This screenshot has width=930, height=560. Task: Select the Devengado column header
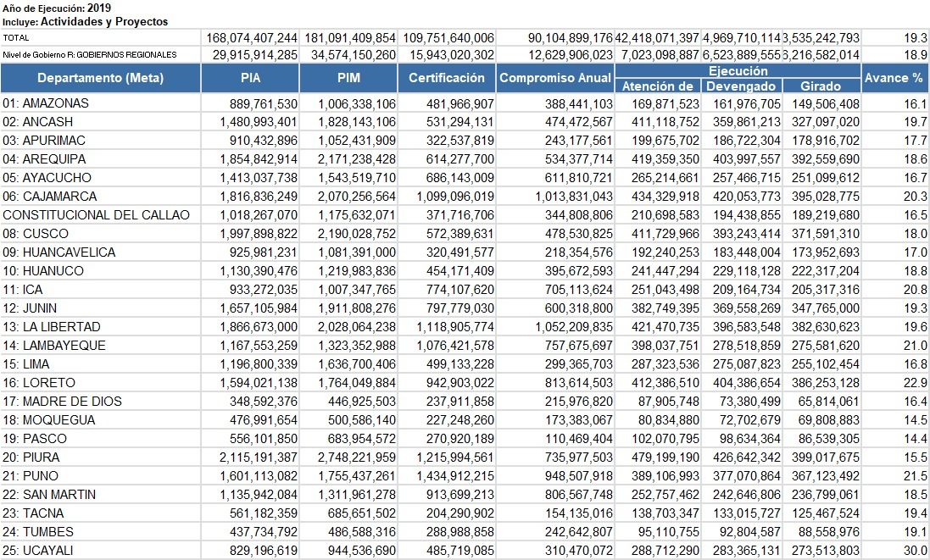[742, 86]
